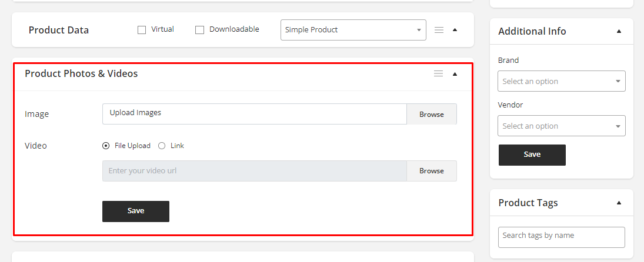Tick the Downloadable checkbox

199,30
